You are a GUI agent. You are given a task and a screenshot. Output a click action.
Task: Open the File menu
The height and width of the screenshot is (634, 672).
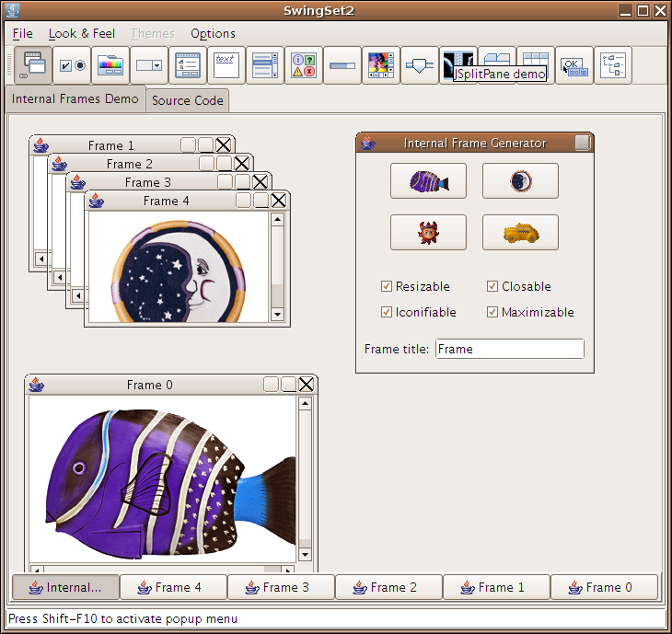pos(23,33)
